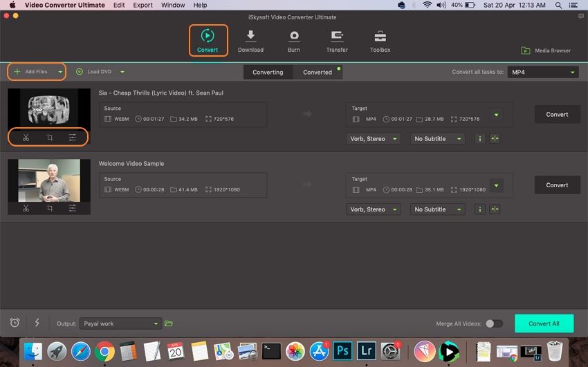Open the Export menu
Screen dimensions: 588x367
[x=143, y=6]
